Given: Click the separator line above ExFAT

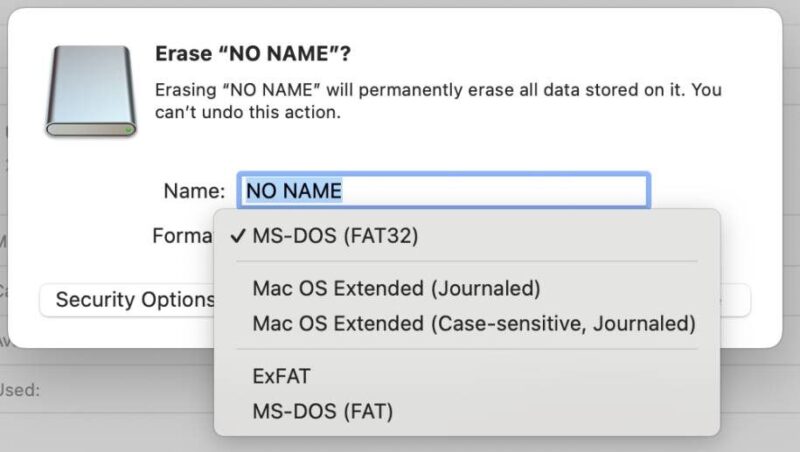Looking at the screenshot, I should (467, 350).
